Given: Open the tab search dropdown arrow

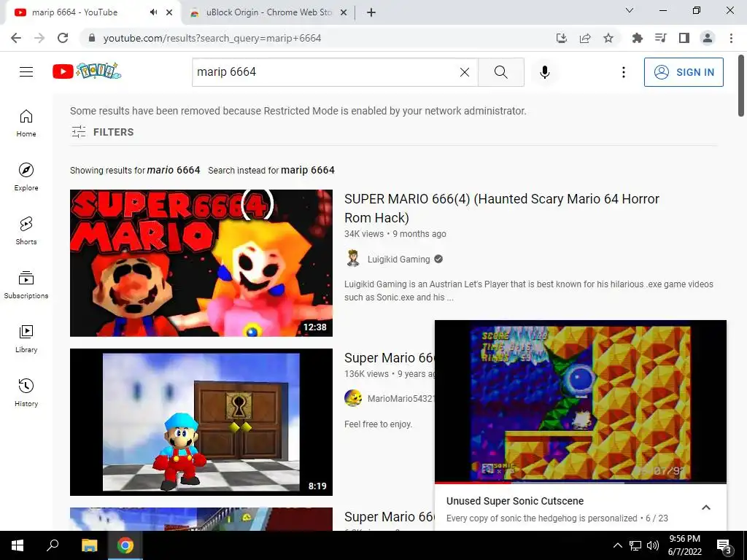Looking at the screenshot, I should pyautogui.click(x=630, y=10).
